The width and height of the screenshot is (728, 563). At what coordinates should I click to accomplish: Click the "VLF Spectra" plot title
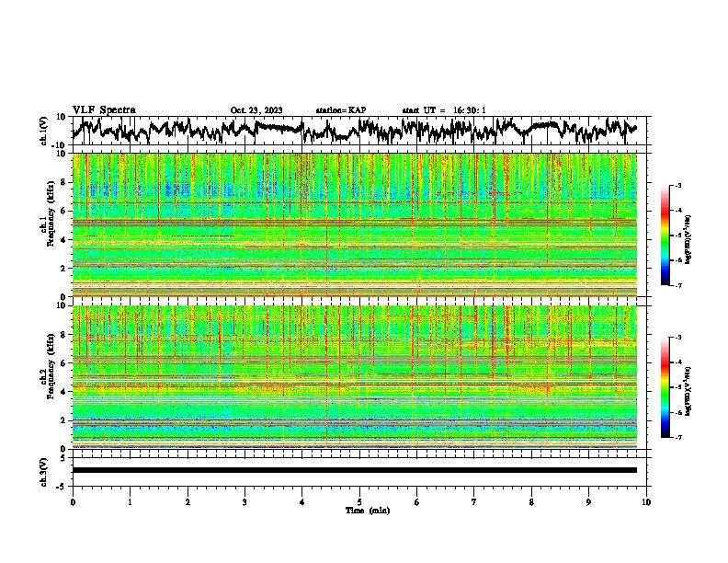(104, 110)
